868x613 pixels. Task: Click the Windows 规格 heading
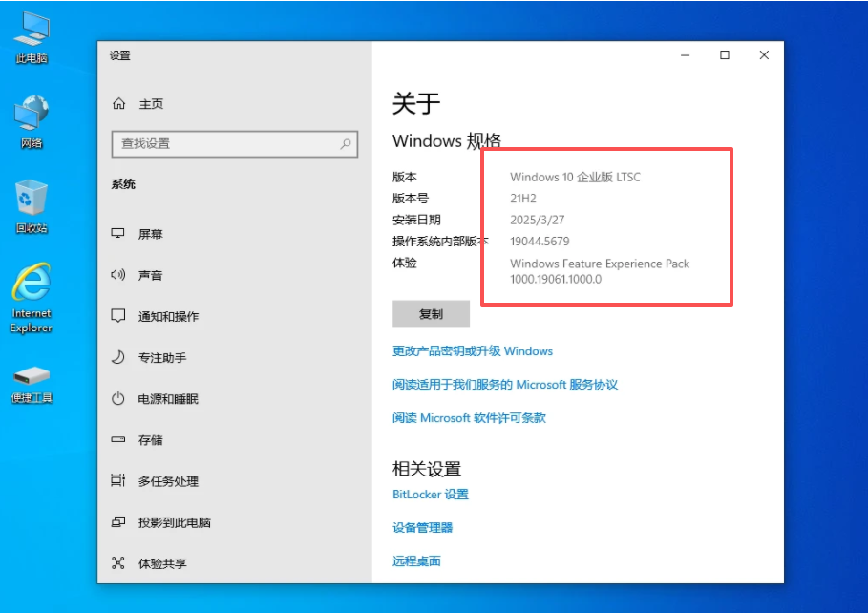447,140
